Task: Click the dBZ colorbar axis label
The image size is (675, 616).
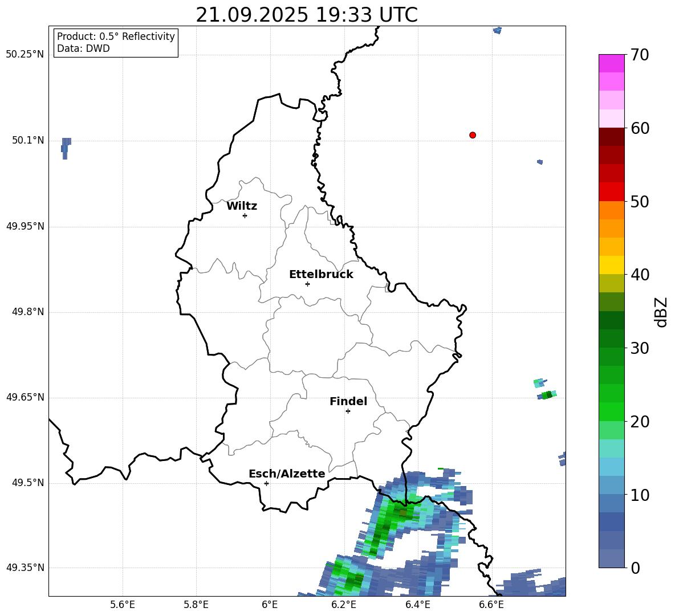Action: (x=662, y=312)
